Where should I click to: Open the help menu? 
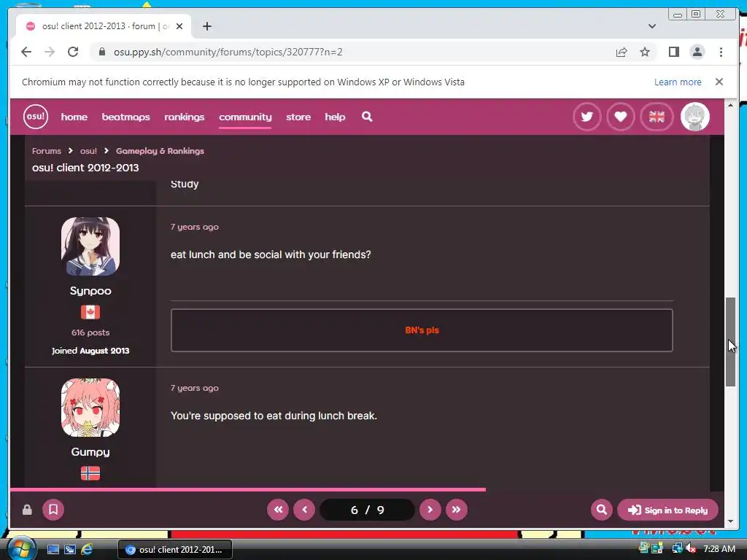pyautogui.click(x=335, y=117)
